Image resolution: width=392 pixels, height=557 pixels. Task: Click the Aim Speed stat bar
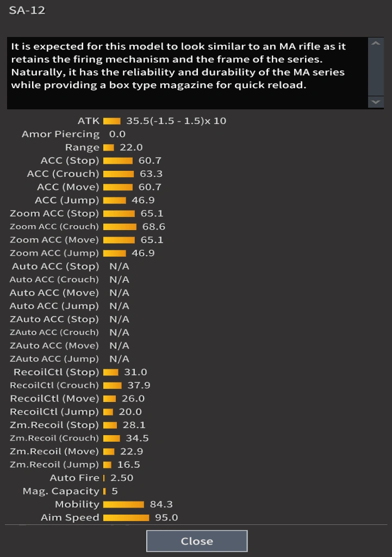tap(126, 518)
